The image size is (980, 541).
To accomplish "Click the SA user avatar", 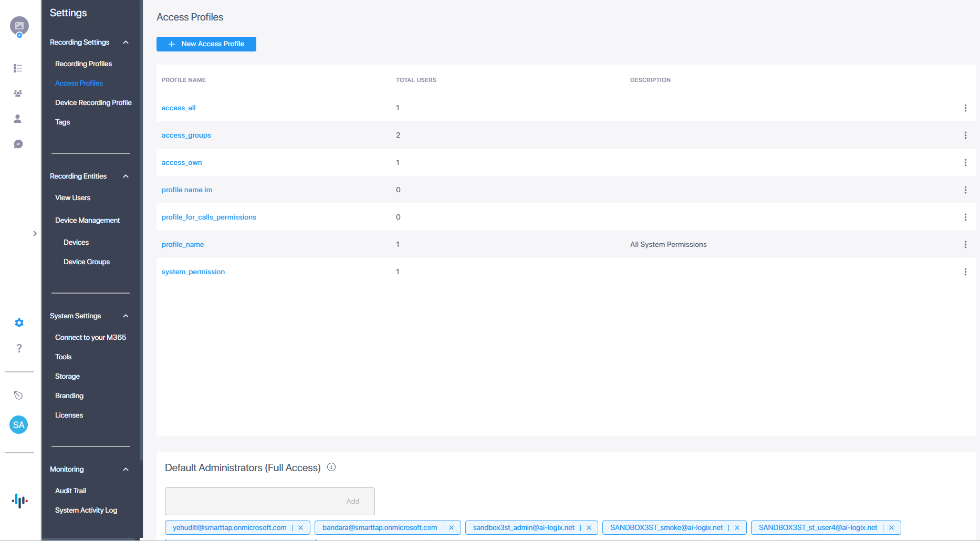I will tap(19, 425).
